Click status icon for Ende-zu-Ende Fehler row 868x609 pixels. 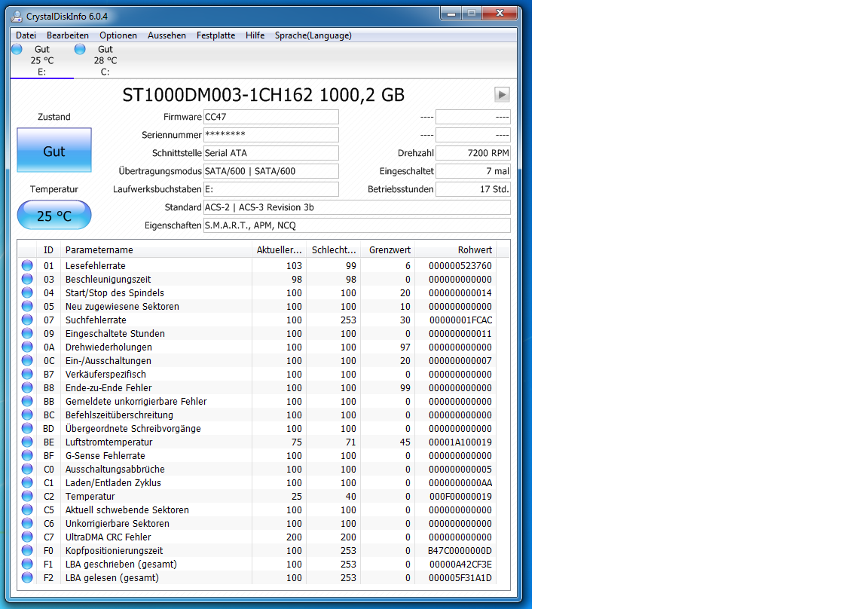(x=27, y=387)
